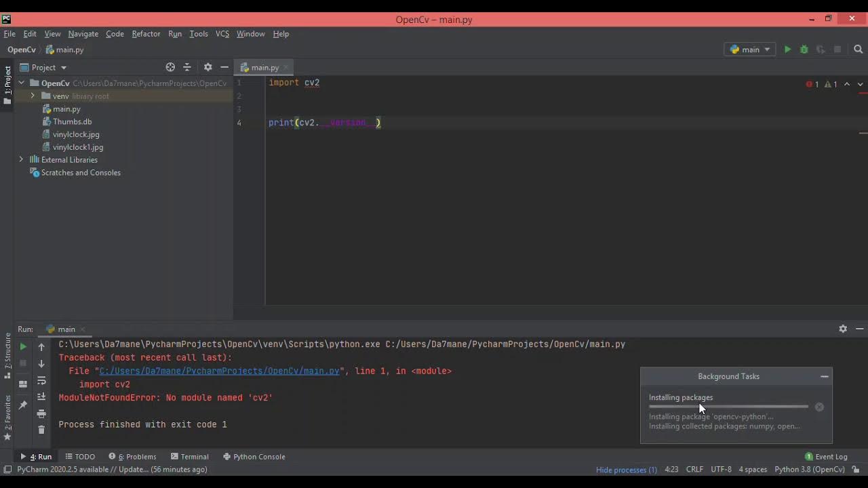
Task: Click the Installing packages progress bar
Action: [x=728, y=407]
